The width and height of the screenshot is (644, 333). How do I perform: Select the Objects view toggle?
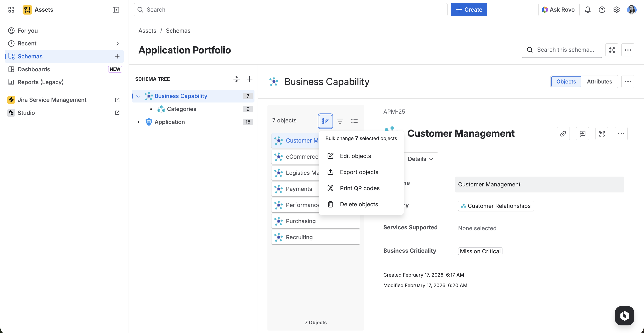[x=566, y=81]
